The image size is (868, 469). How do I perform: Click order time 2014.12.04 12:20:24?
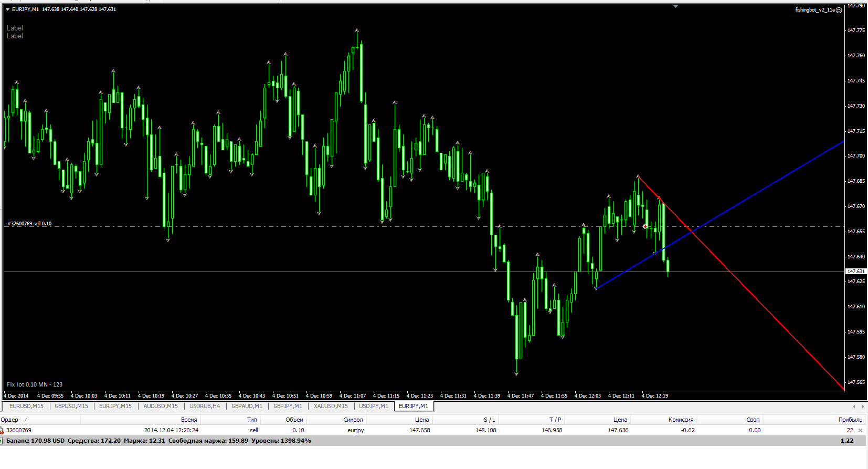(171, 430)
